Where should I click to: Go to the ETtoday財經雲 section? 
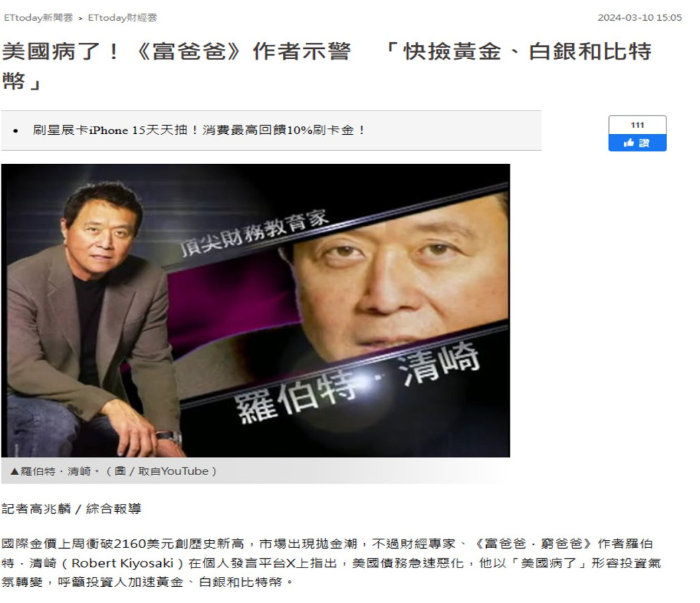click(122, 18)
